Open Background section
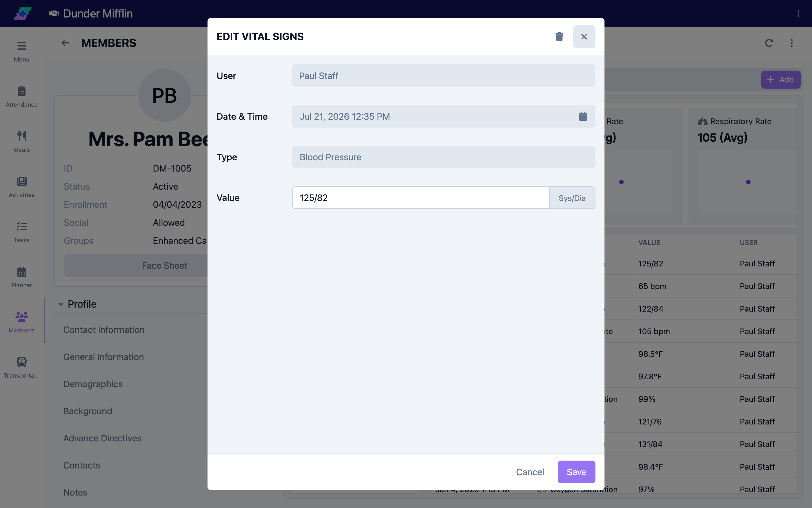This screenshot has height=508, width=812. click(x=88, y=411)
